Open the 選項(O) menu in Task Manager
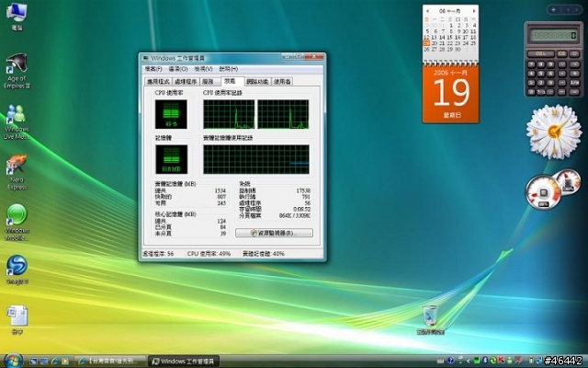This screenshot has width=588, height=368. coord(177,69)
